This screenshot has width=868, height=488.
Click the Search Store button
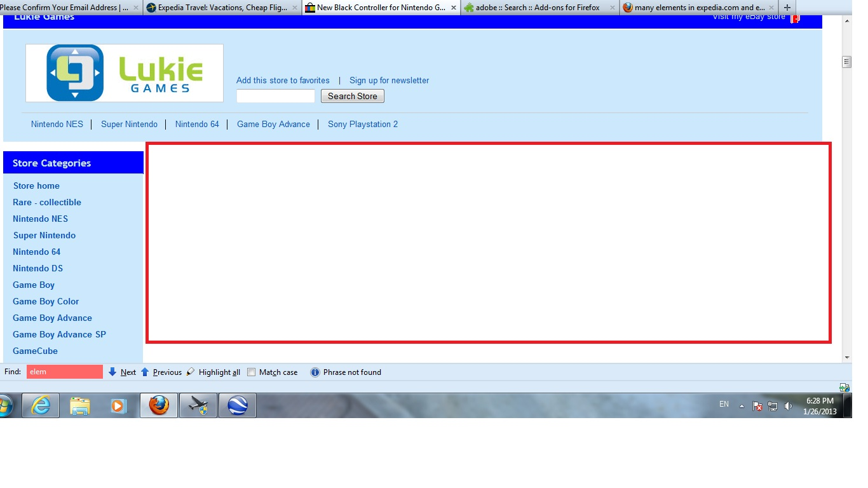[x=353, y=96]
